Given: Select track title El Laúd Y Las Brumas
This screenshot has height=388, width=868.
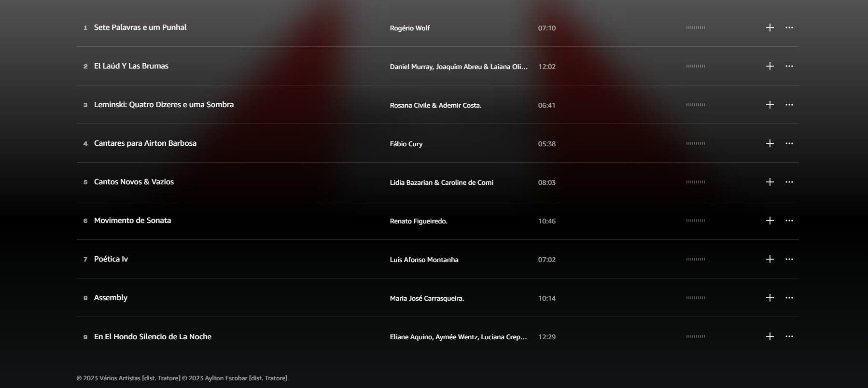Looking at the screenshot, I should click(x=131, y=66).
